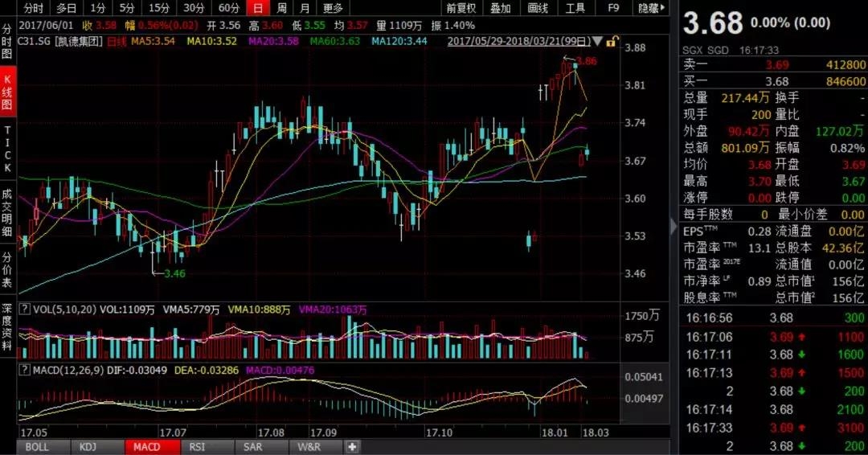
Task: Open the 工具 tools menu
Action: [575, 8]
